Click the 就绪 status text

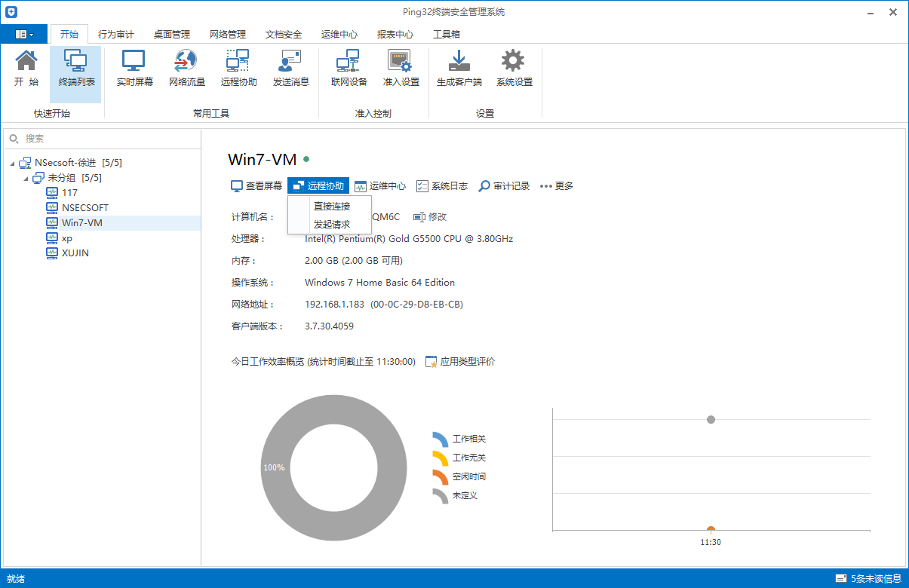[x=16, y=579]
